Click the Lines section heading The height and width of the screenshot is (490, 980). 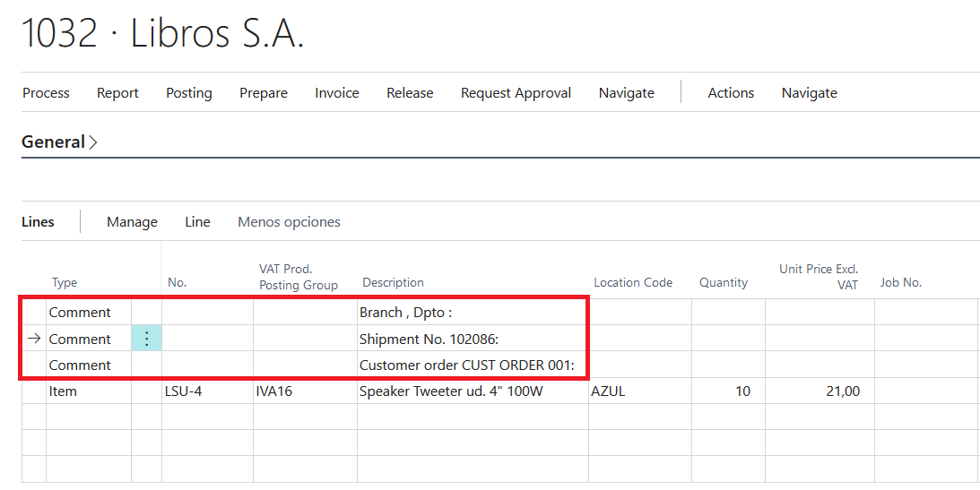coord(39,221)
